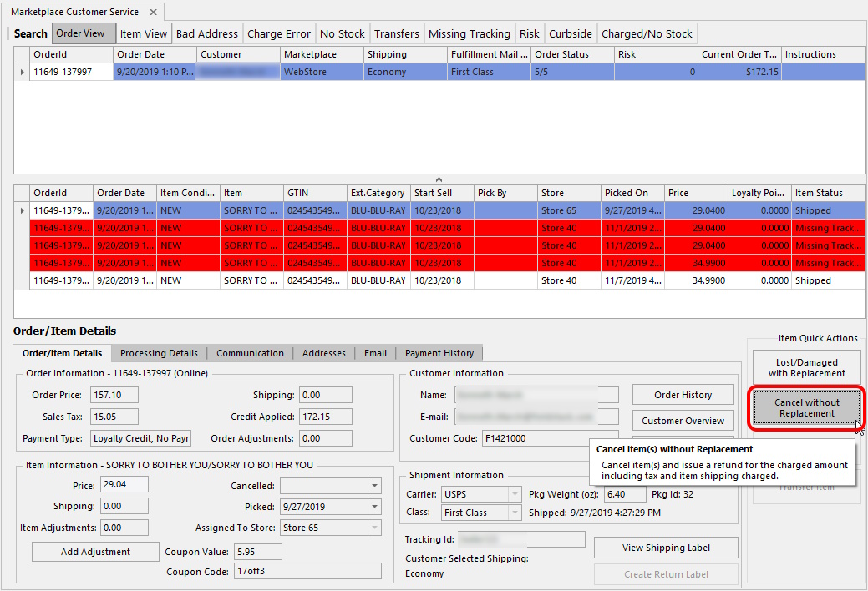Switch to the Communication tab
Screen dimensions: 868x591
point(251,353)
